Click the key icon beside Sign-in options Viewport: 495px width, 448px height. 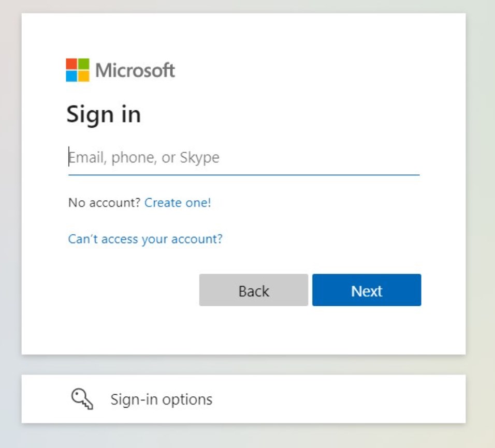click(82, 399)
